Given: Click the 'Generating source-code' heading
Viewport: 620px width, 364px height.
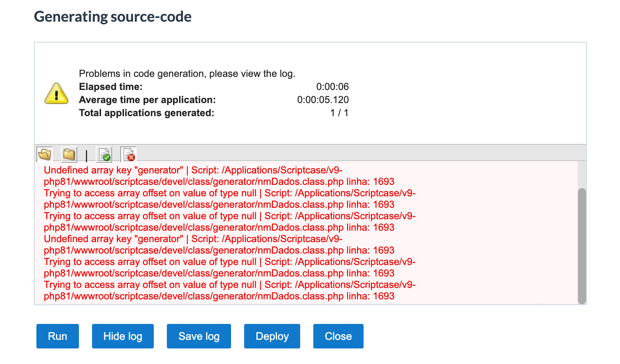Looking at the screenshot, I should click(x=113, y=17).
